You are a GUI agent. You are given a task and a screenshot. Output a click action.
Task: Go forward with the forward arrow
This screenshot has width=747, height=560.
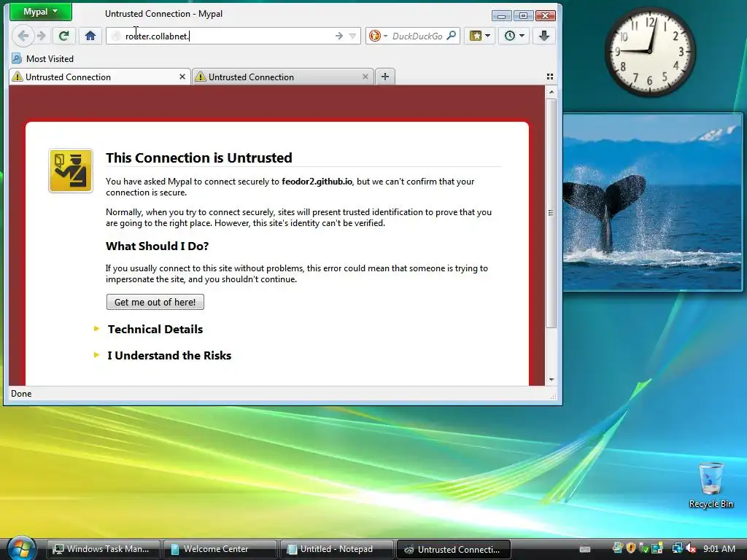42,36
